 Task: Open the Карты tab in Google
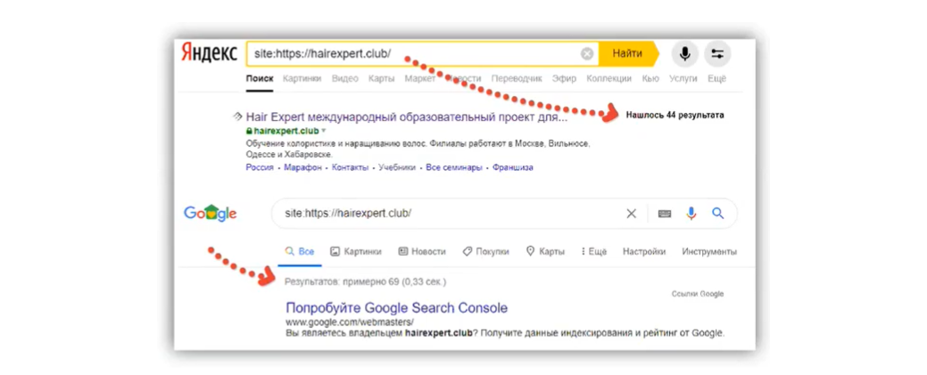tap(545, 251)
